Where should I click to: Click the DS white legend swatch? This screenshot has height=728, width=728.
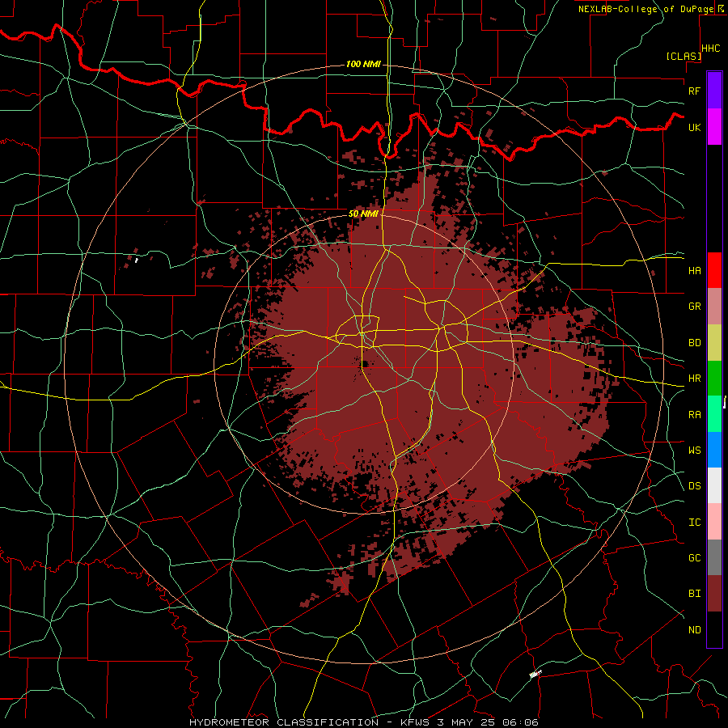pyautogui.click(x=714, y=485)
